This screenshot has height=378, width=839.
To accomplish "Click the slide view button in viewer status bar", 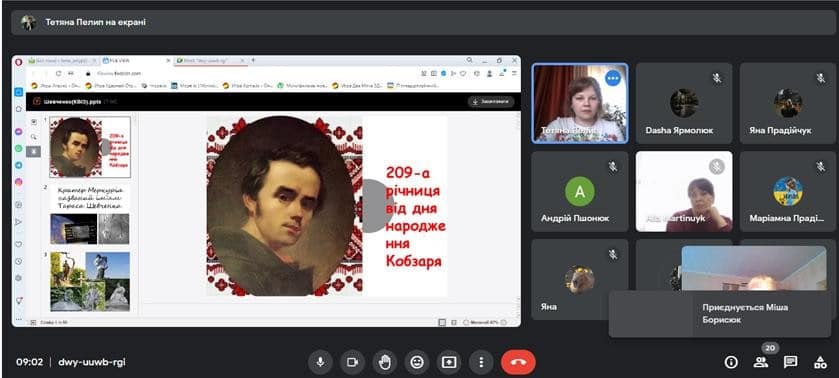I will [x=442, y=322].
